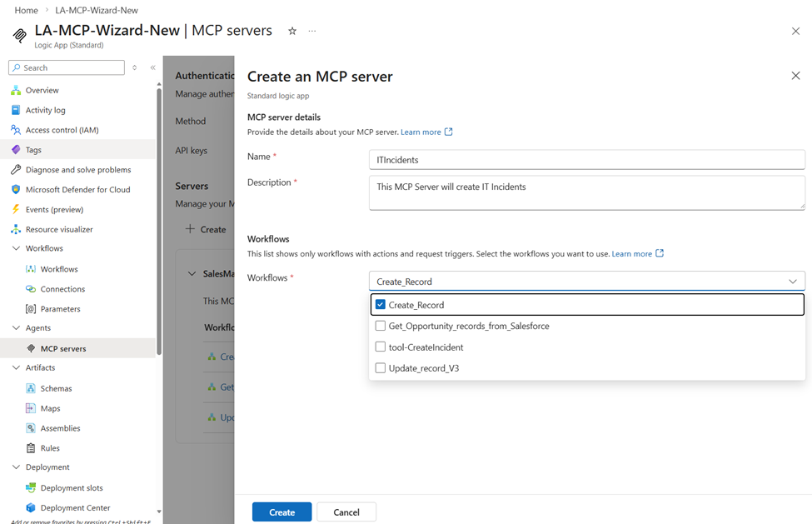Click the Upd workflow link in server list
The width and height of the screenshot is (812, 524).
point(227,417)
